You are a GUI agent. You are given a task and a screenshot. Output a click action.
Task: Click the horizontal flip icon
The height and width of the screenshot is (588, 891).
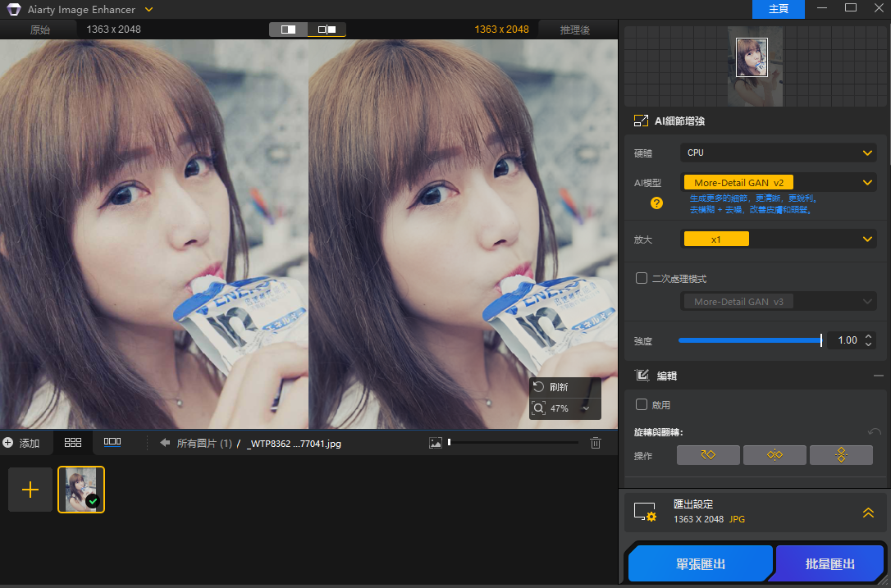(774, 455)
